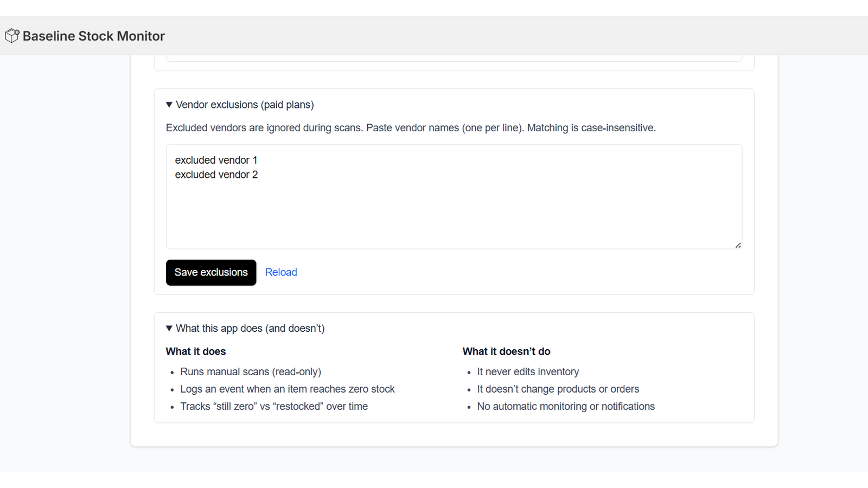Click the Baseline Stock Monitor app title
Screen dimensions: 868x488
pyautogui.click(x=93, y=36)
